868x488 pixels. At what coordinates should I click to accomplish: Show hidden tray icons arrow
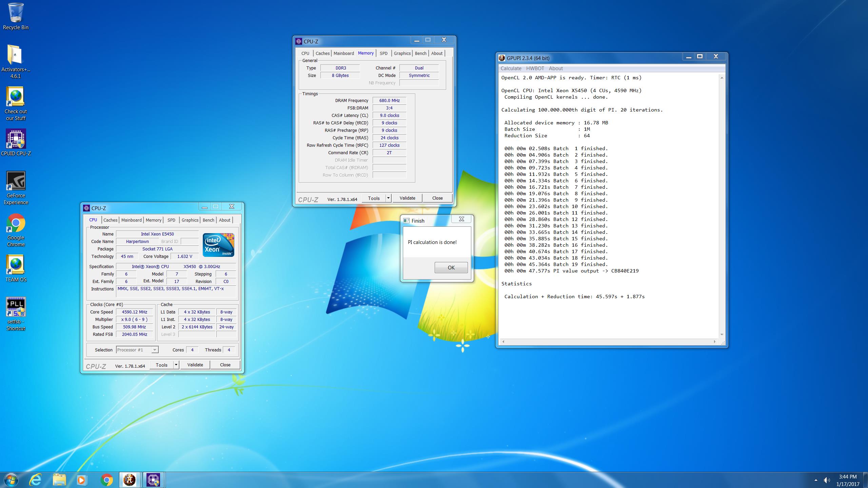point(815,480)
